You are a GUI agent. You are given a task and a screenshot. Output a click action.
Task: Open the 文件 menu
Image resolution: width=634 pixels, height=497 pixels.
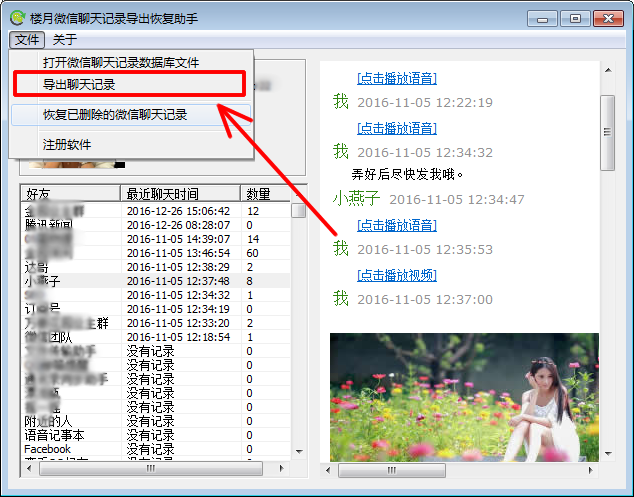pos(28,40)
